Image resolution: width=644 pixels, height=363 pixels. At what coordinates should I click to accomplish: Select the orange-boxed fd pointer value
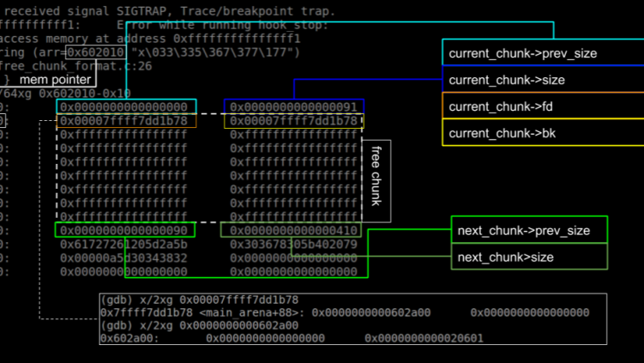[x=126, y=121]
